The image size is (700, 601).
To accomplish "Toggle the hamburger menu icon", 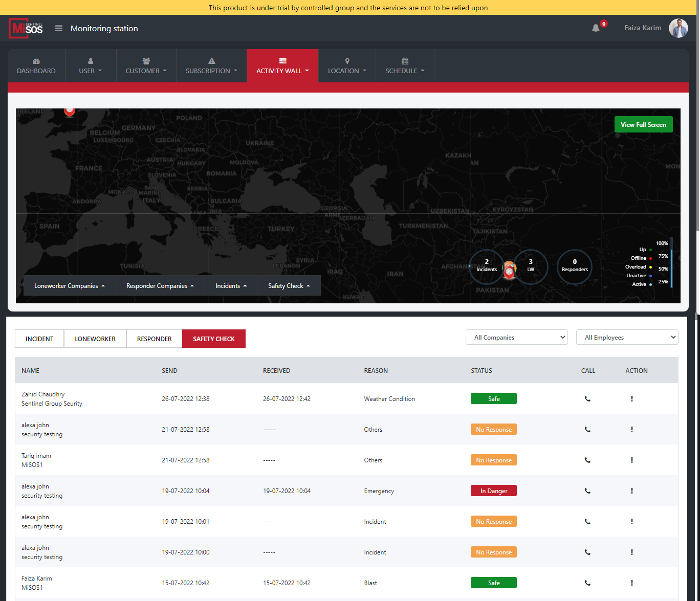I will [x=59, y=29].
